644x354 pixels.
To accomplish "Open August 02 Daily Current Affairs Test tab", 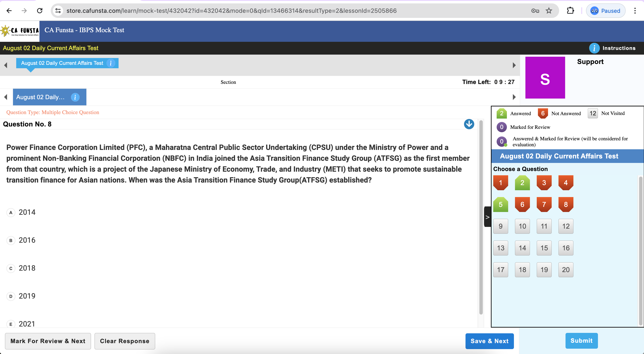I will tap(62, 63).
